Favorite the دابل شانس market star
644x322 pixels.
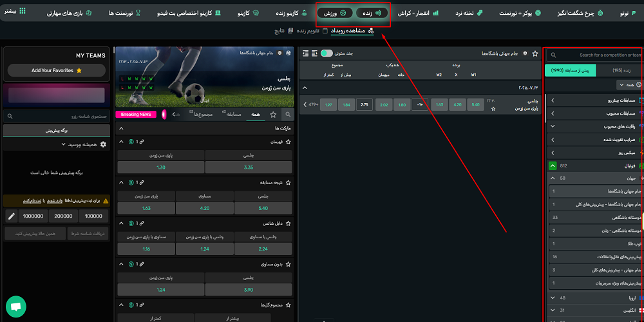288,223
